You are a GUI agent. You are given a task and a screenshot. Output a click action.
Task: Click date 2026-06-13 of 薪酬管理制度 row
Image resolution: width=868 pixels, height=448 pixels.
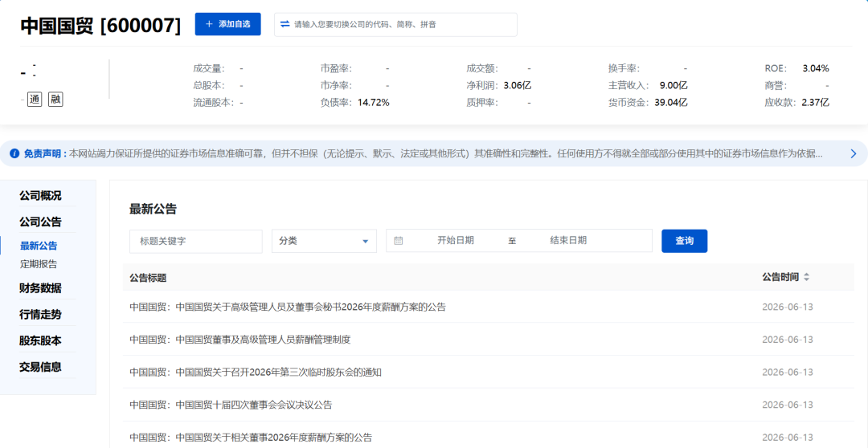tap(788, 340)
